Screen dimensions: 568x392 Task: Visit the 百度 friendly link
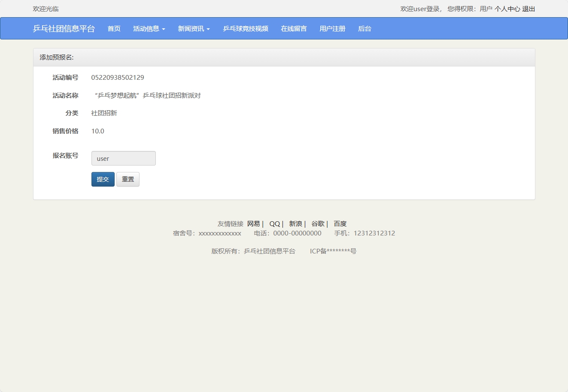click(340, 223)
